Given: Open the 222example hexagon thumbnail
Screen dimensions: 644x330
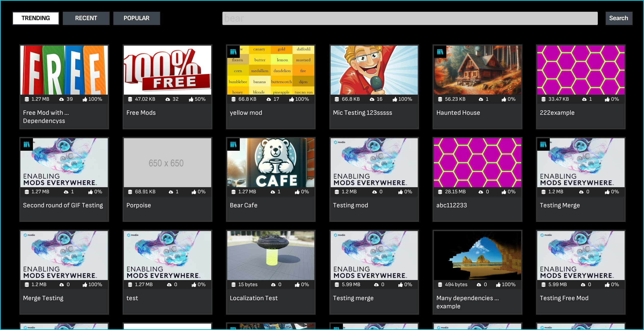Looking at the screenshot, I should click(581, 70).
